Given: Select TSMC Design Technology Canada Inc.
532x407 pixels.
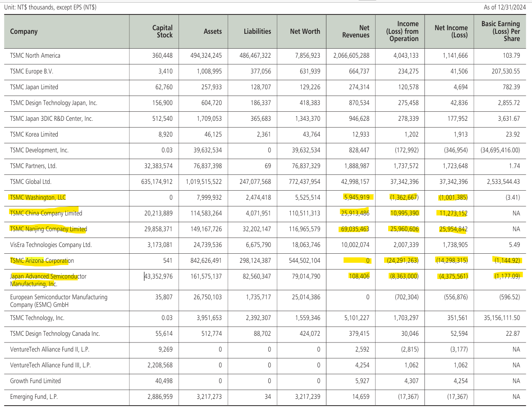Looking at the screenshot, I should click(x=55, y=334).
